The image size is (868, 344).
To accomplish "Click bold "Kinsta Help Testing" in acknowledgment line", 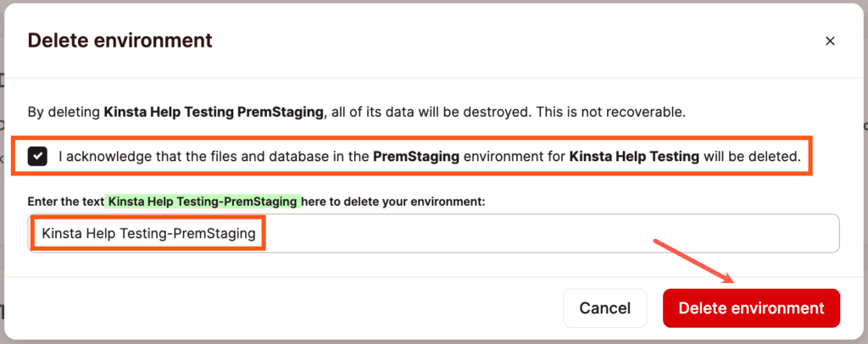I will 634,156.
